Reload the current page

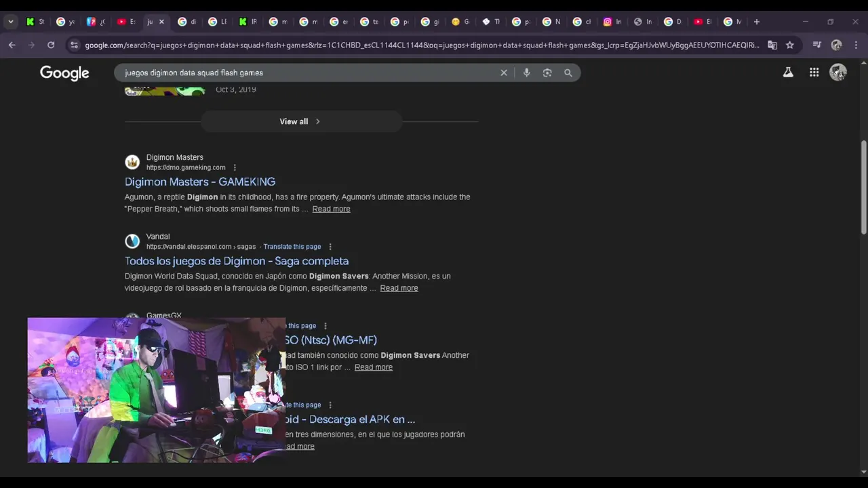50,45
